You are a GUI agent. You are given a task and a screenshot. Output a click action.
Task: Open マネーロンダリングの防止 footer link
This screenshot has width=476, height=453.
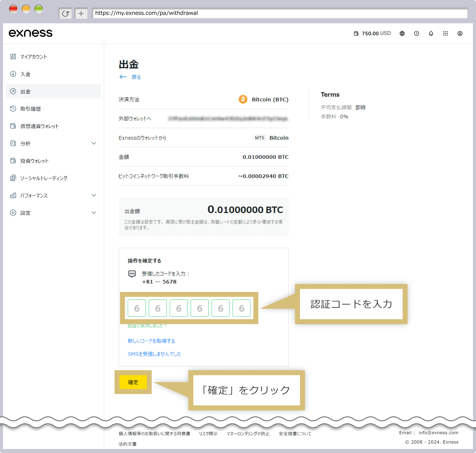tap(248, 434)
